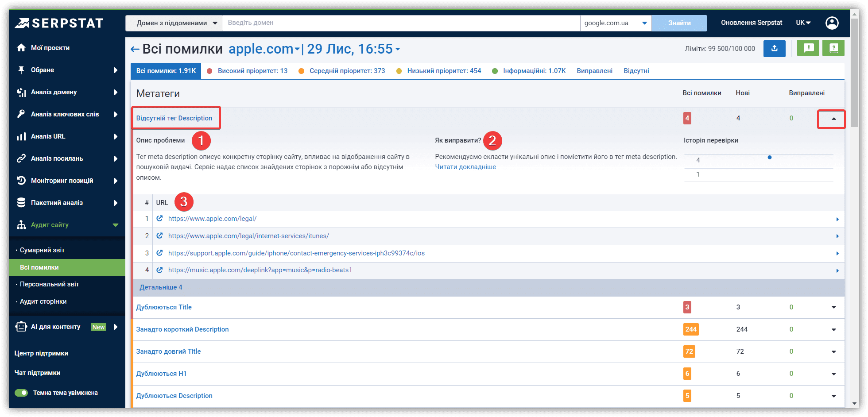Expand details arrow for apple.com/legal/ row

(837, 219)
